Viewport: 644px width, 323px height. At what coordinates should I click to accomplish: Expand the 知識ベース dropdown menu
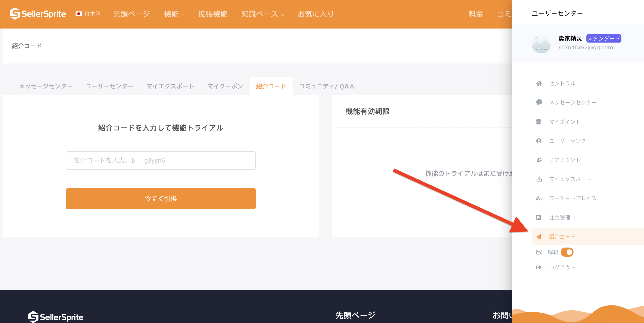click(x=263, y=14)
